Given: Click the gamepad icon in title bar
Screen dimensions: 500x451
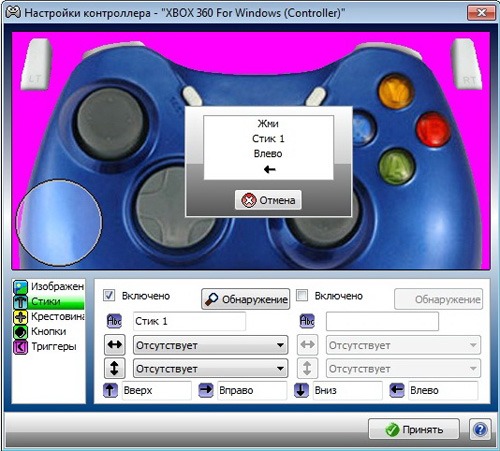Looking at the screenshot, I should tap(13, 12).
